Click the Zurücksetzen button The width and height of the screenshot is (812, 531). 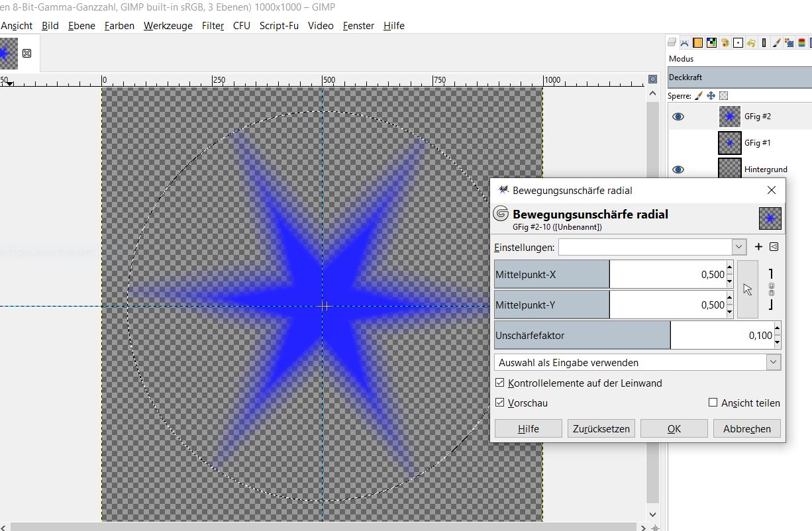coord(601,428)
